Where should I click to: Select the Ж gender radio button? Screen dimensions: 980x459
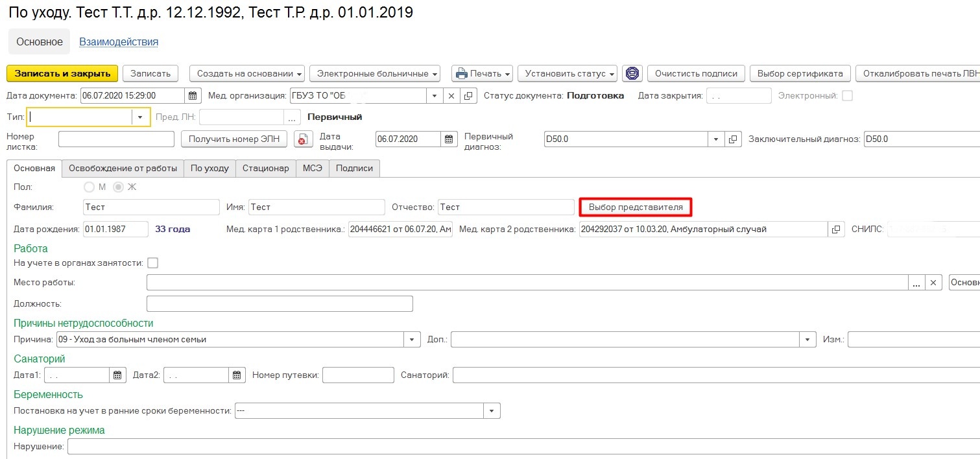pos(119,187)
